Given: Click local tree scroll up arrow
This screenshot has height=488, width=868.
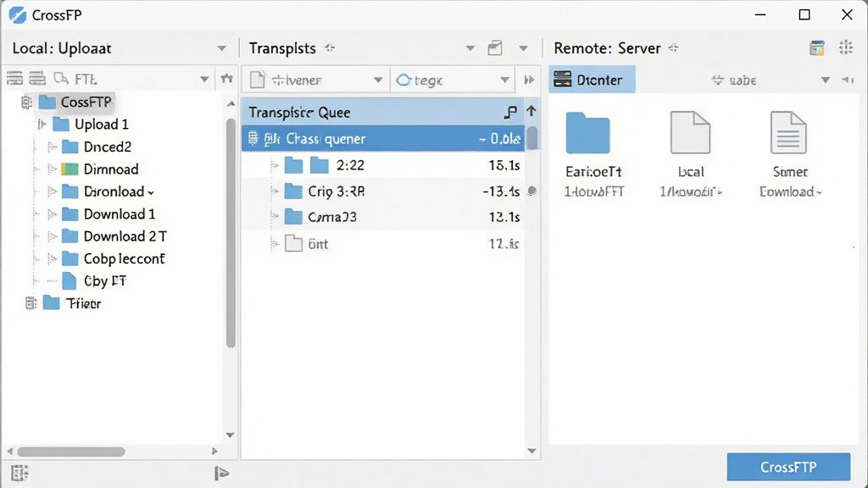Looking at the screenshot, I should (231, 103).
